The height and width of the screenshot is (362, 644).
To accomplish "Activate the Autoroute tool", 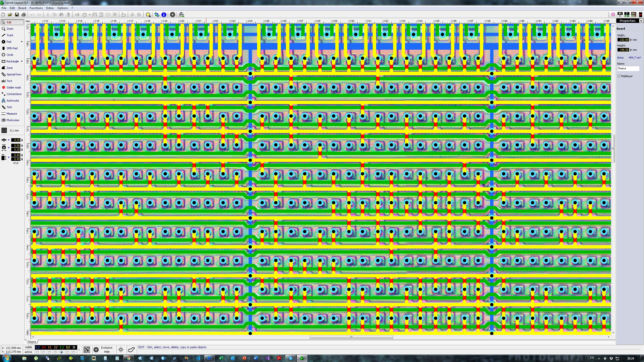I will (x=12, y=101).
